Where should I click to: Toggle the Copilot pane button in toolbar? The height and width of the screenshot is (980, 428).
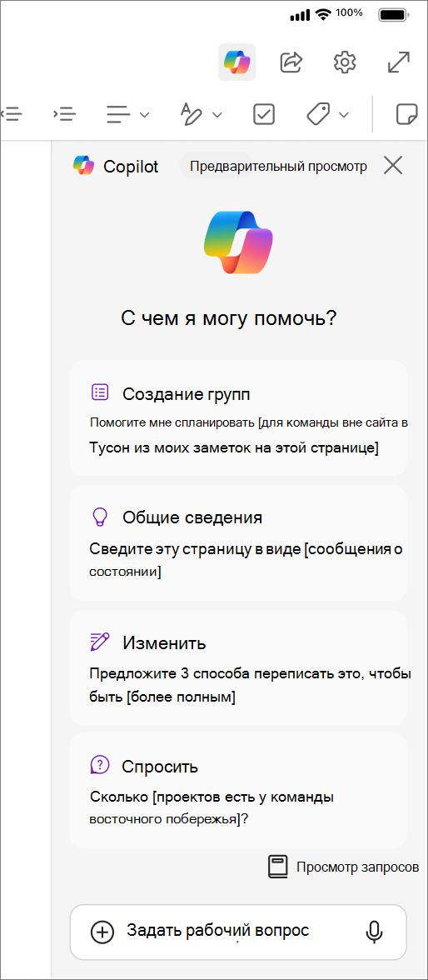pyautogui.click(x=236, y=62)
